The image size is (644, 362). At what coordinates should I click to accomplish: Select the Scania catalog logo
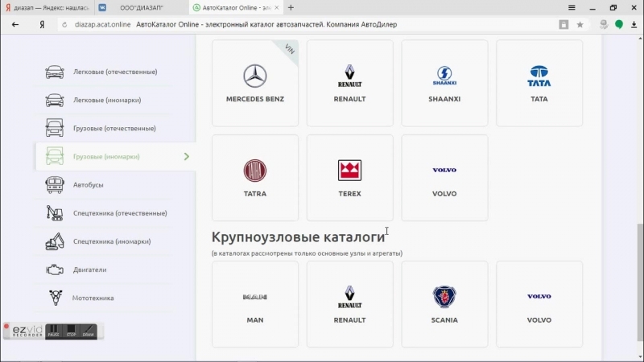pyautogui.click(x=444, y=296)
